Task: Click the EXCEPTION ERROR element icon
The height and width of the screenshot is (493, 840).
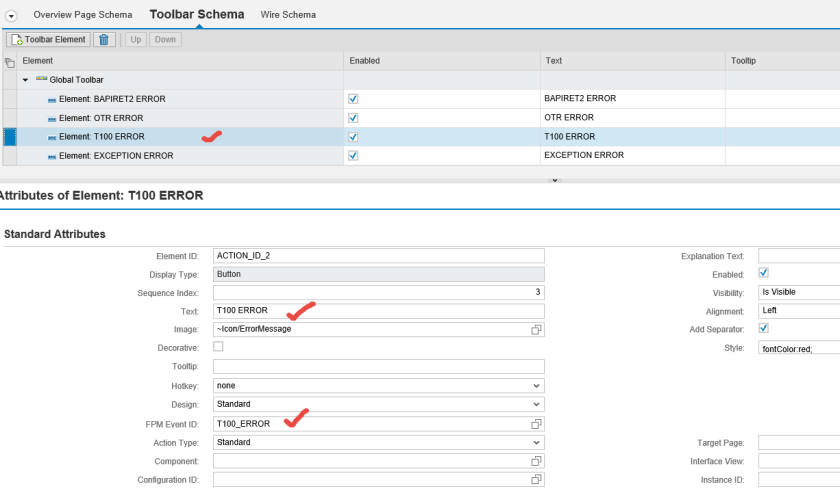Action: point(51,156)
